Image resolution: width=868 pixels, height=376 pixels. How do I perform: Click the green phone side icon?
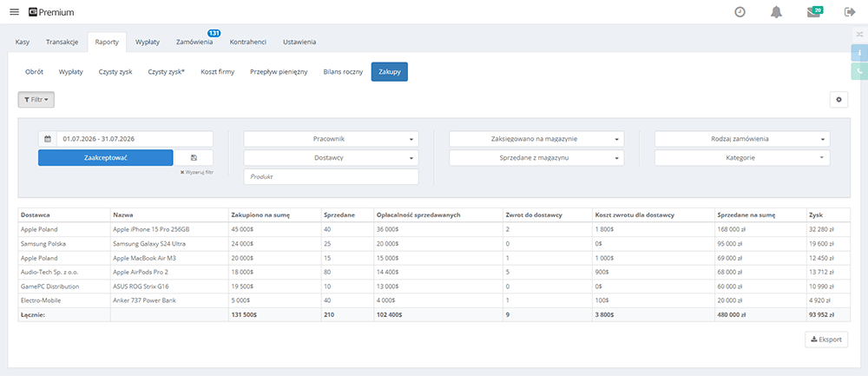(x=859, y=71)
